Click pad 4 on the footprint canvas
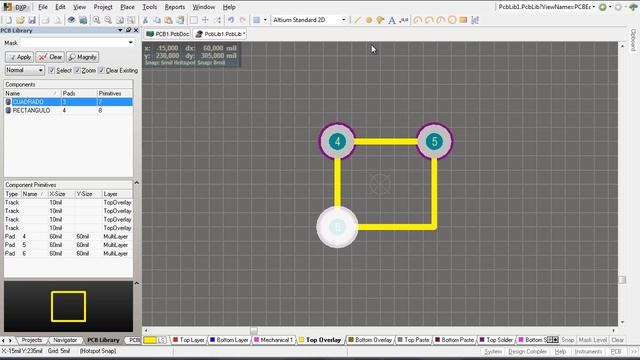The height and width of the screenshot is (360, 640). [337, 142]
